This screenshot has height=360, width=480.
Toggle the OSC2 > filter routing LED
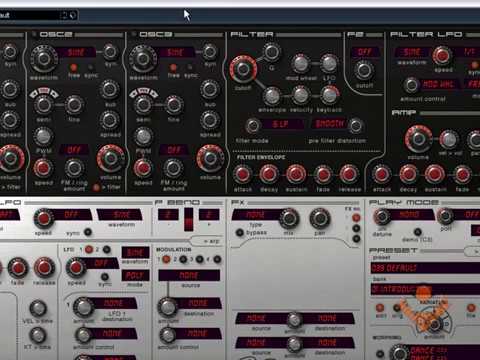pos(96,188)
